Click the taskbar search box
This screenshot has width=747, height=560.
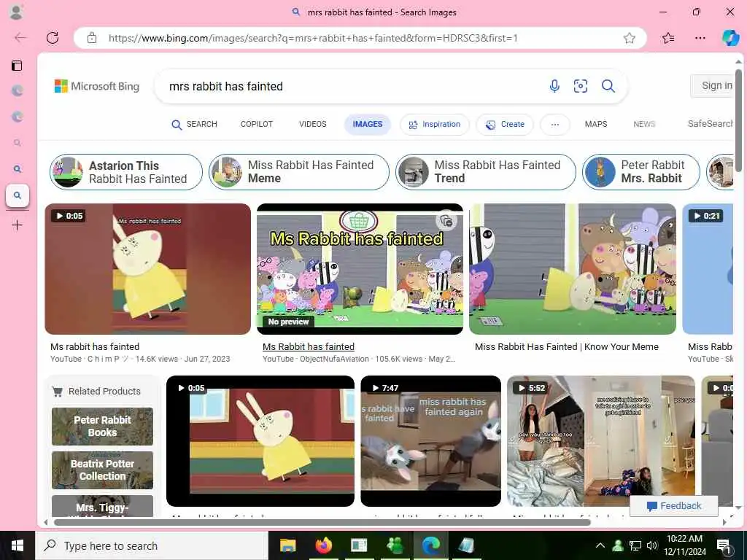click(x=152, y=545)
